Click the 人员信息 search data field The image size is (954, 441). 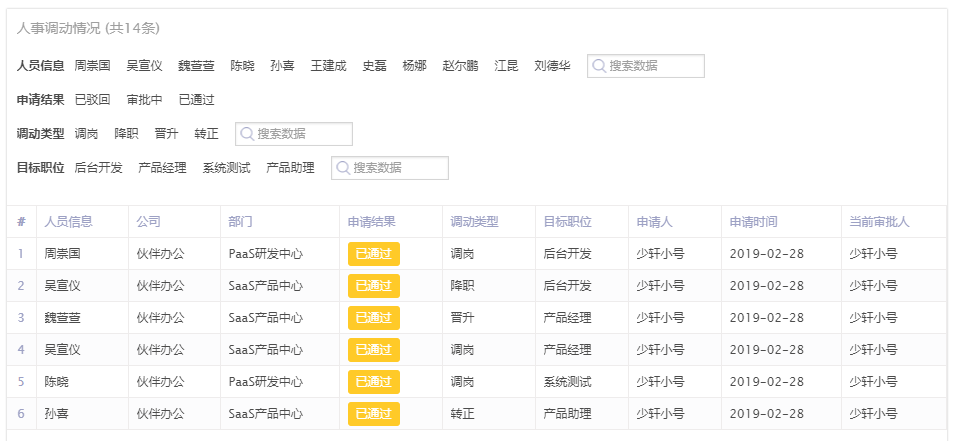click(x=654, y=66)
